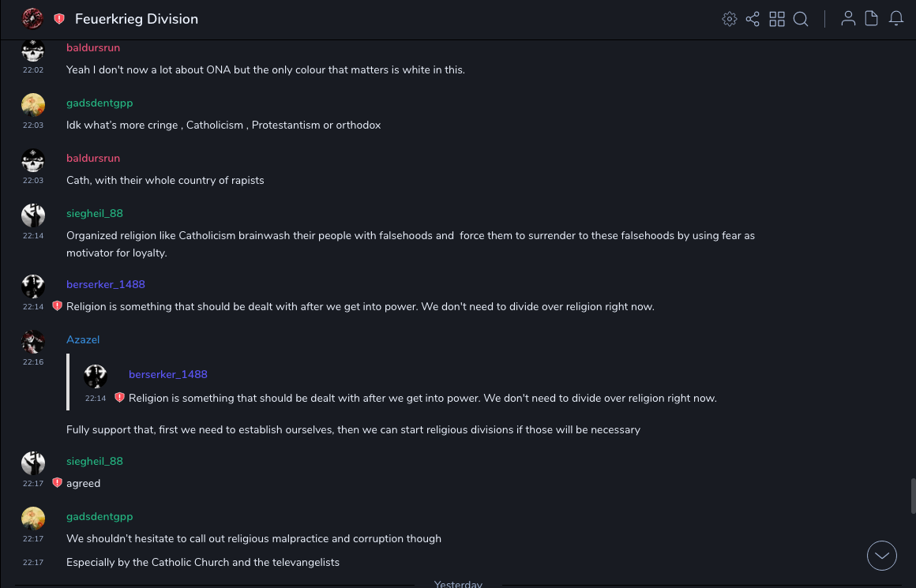Viewport: 916px width, 588px height.
Task: Click the search magnifier icon
Action: pos(801,19)
